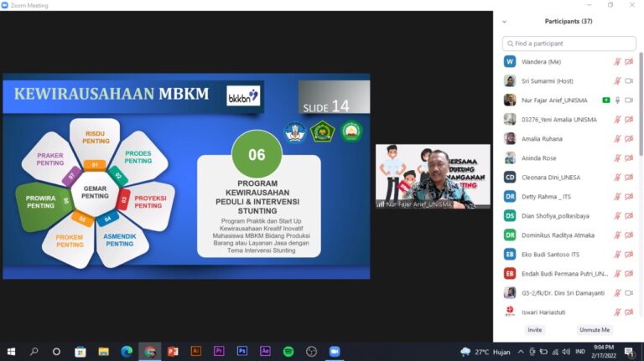Click the camera icon next to Sri Sumarmi (Host)
644x361 pixels.
point(629,81)
